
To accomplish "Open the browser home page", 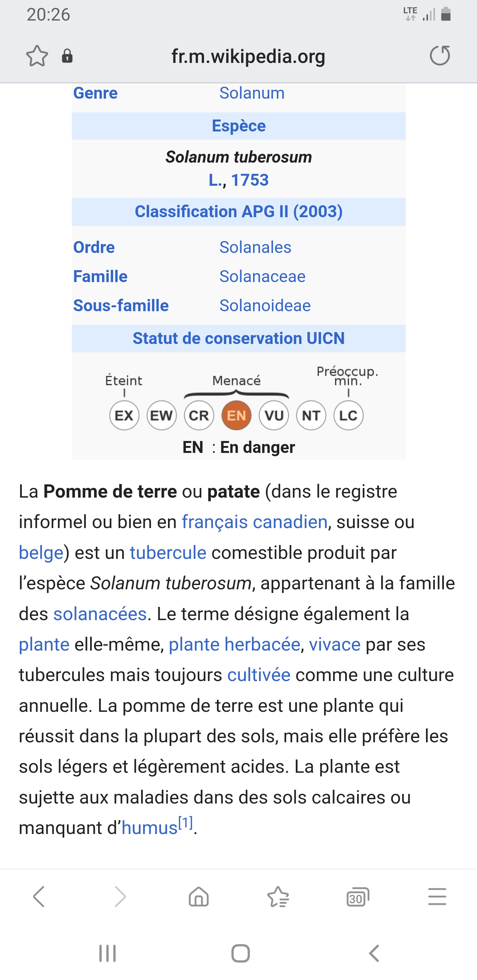I will 199,897.
